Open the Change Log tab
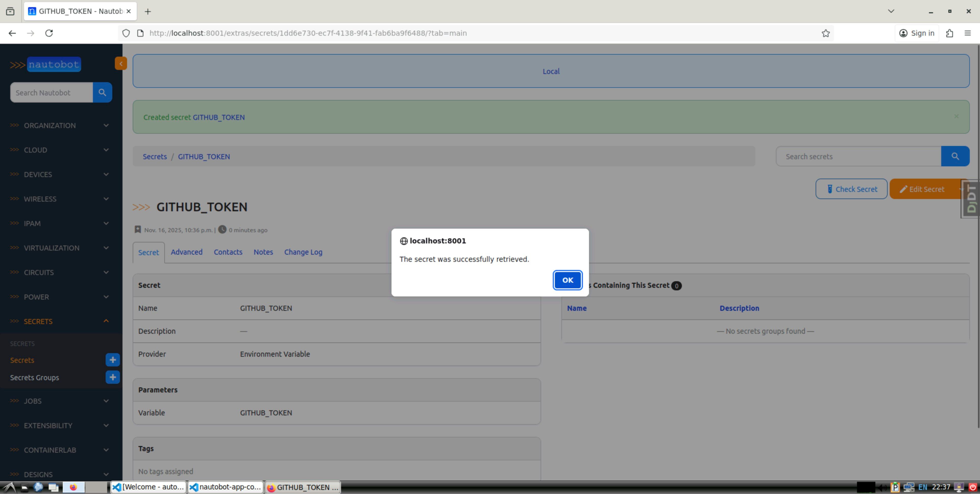The height and width of the screenshot is (494, 980). [x=303, y=252]
